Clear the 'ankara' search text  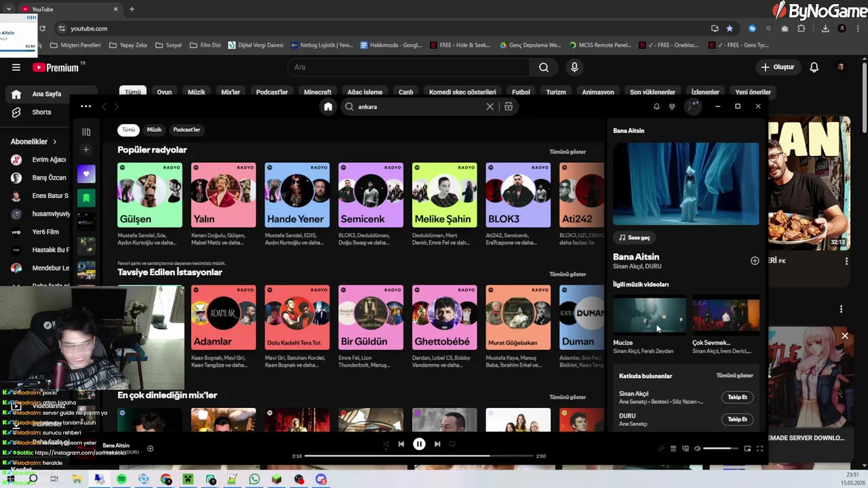coord(490,106)
